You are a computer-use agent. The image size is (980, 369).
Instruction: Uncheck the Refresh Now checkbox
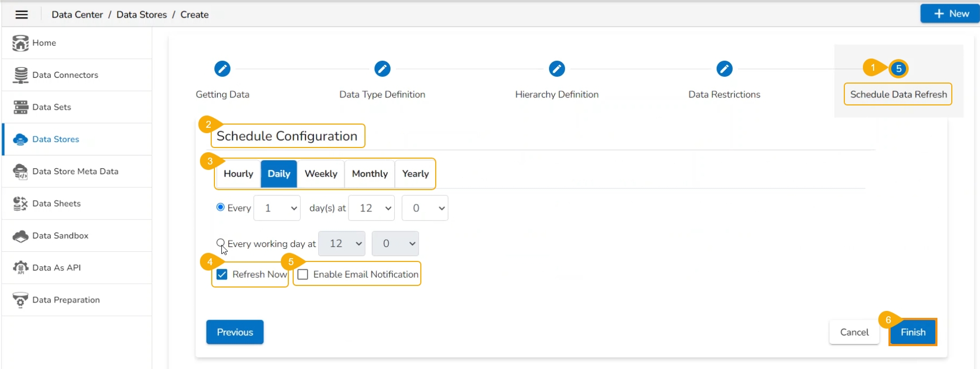[x=222, y=275]
